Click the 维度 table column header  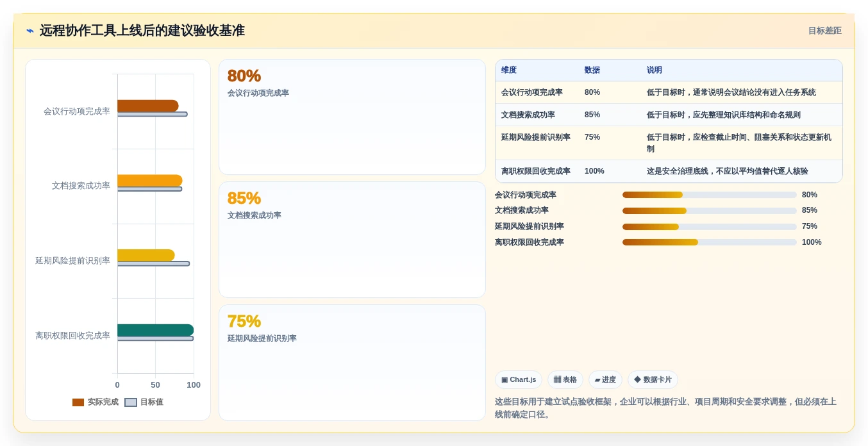tap(509, 70)
